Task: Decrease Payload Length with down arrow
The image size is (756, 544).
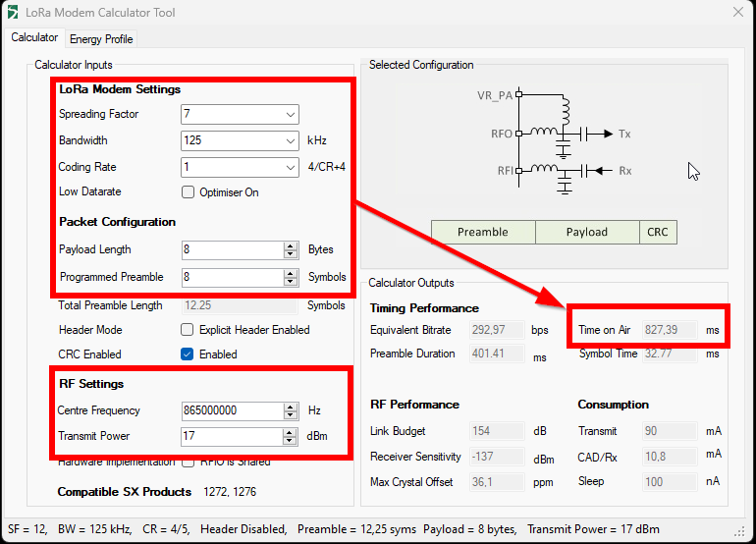Action: 291,254
